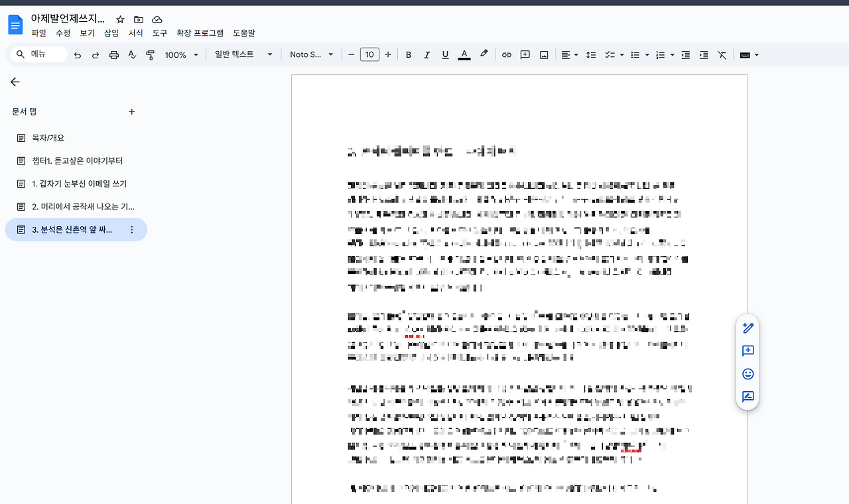
Task: Open the highlight color picker
Action: [x=484, y=55]
